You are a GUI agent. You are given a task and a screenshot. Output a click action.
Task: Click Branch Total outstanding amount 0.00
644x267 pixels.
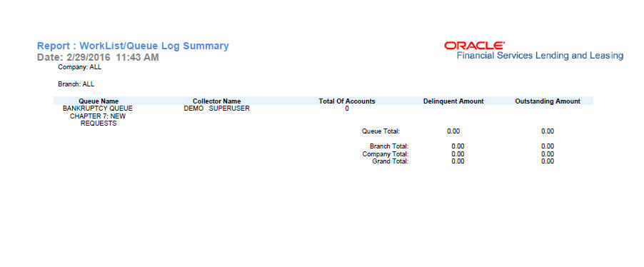(548, 146)
